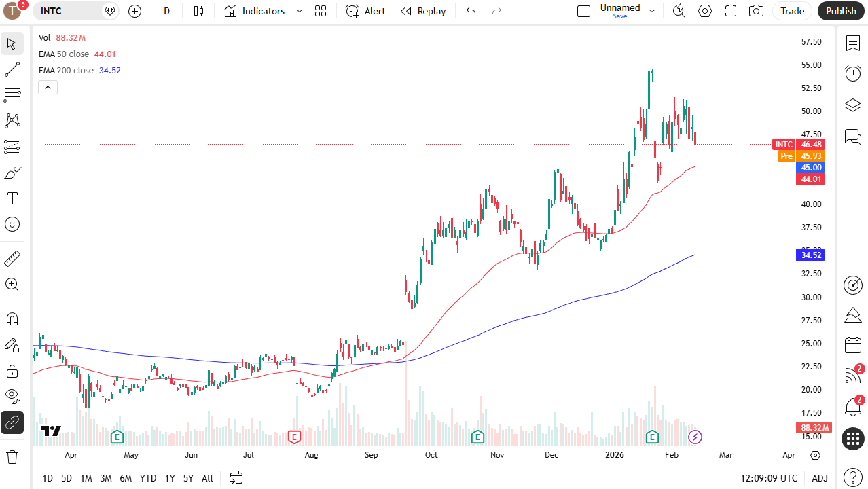868x489 pixels.
Task: Undo the last chart action
Action: click(471, 11)
